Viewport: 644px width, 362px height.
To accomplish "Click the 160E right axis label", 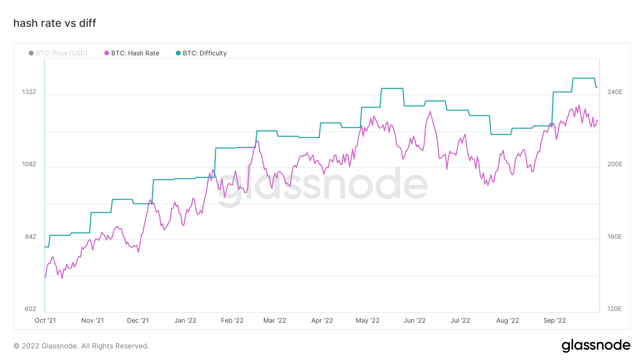I will pos(615,237).
